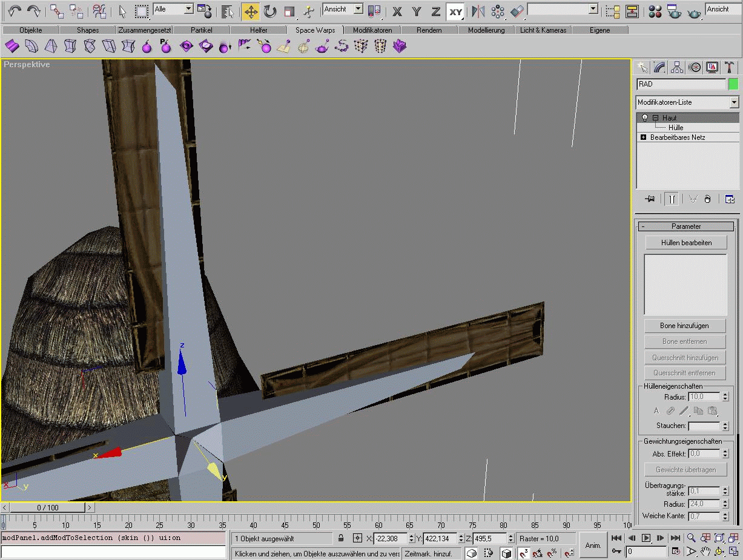
Task: Switch to the Hierarchy command panel
Action: click(x=677, y=67)
